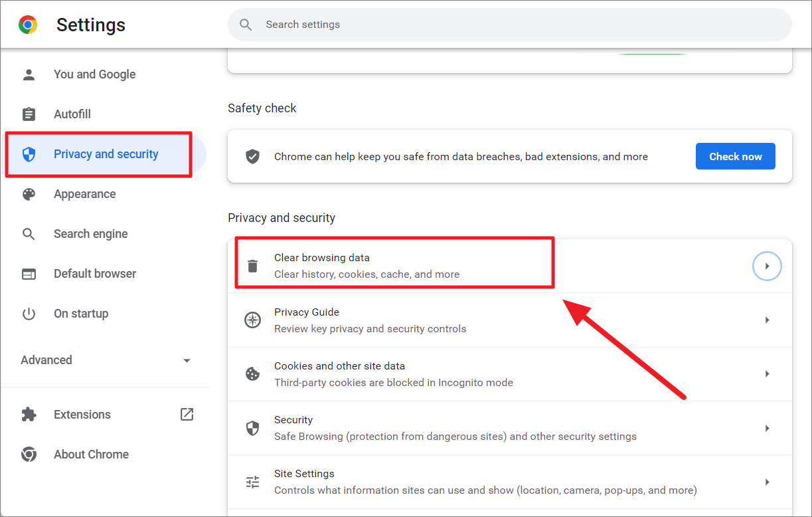Click the Settings page title

(91, 25)
